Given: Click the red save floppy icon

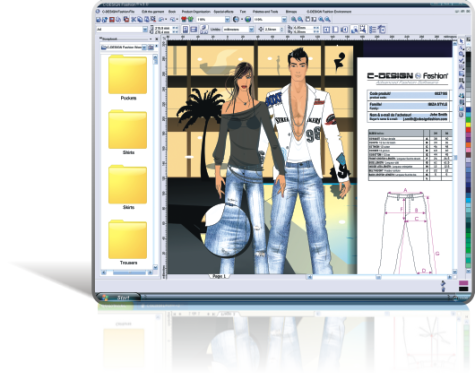Looking at the screenshot, I should click(x=112, y=20).
